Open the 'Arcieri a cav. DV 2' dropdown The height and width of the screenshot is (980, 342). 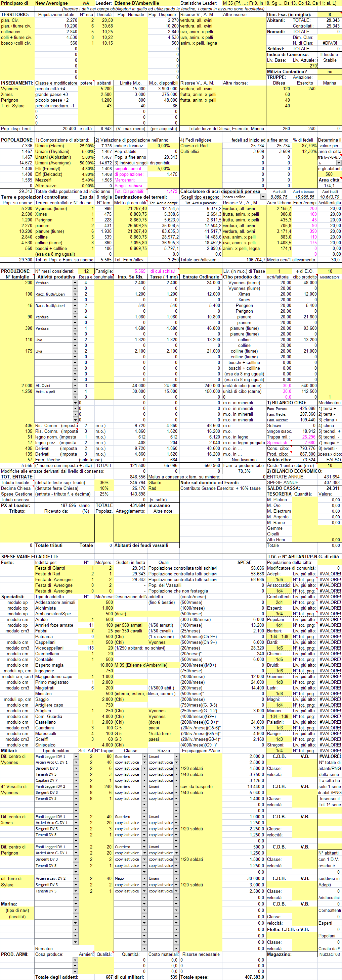(76, 878)
